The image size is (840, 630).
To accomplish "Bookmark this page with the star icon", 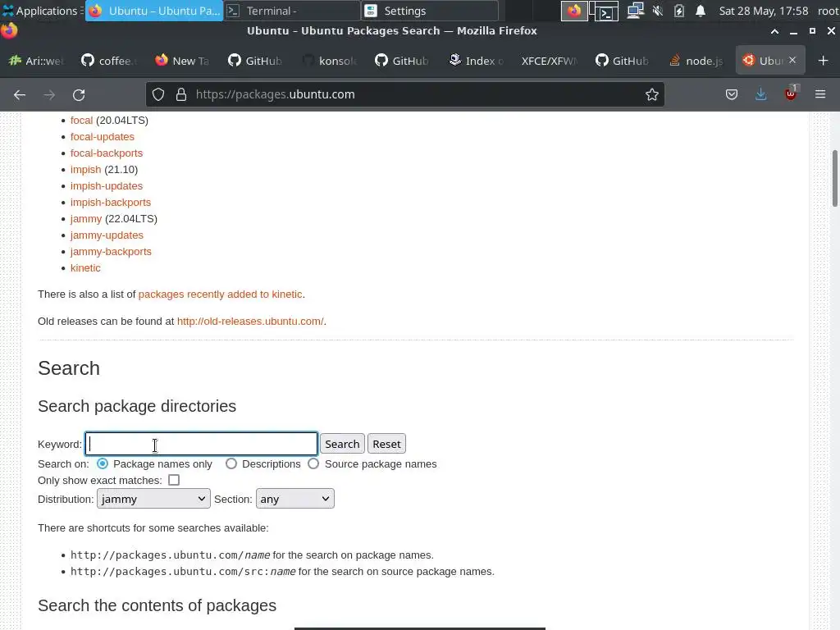I will point(651,94).
